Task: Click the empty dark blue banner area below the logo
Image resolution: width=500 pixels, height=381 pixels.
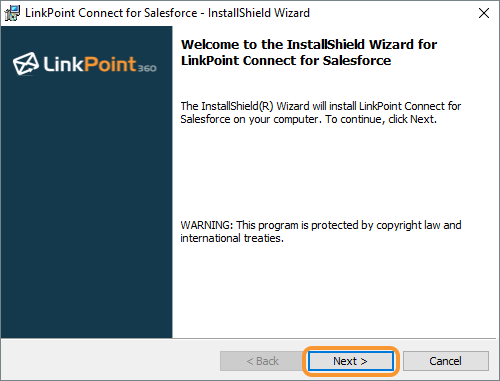Action: pyautogui.click(x=87, y=207)
